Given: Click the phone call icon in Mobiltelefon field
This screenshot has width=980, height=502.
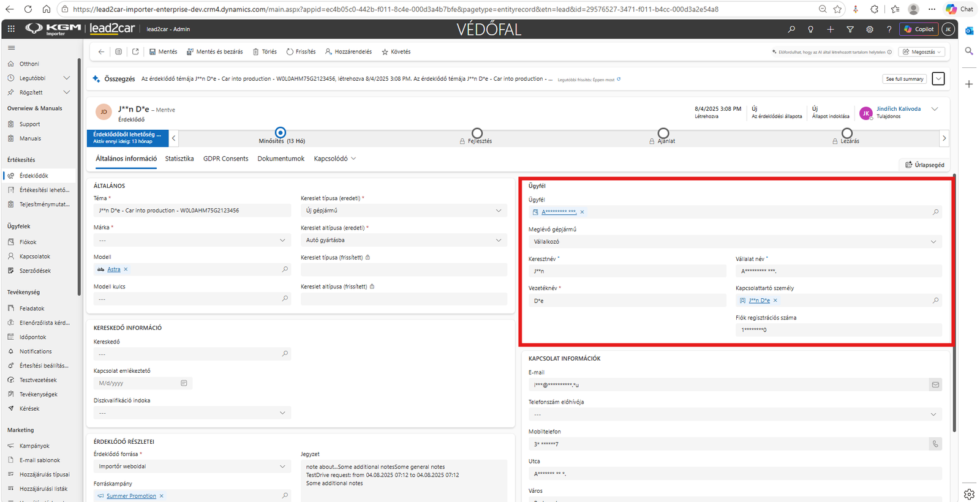Looking at the screenshot, I should pos(935,444).
